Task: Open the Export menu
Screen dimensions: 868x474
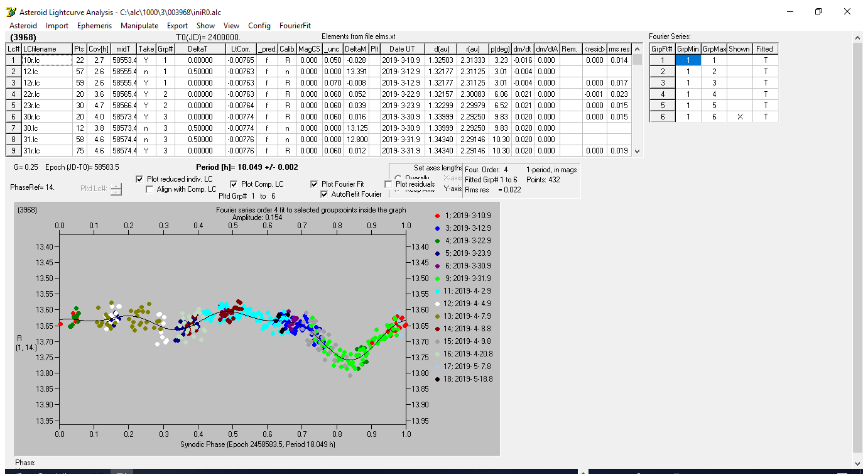Action: pyautogui.click(x=177, y=26)
